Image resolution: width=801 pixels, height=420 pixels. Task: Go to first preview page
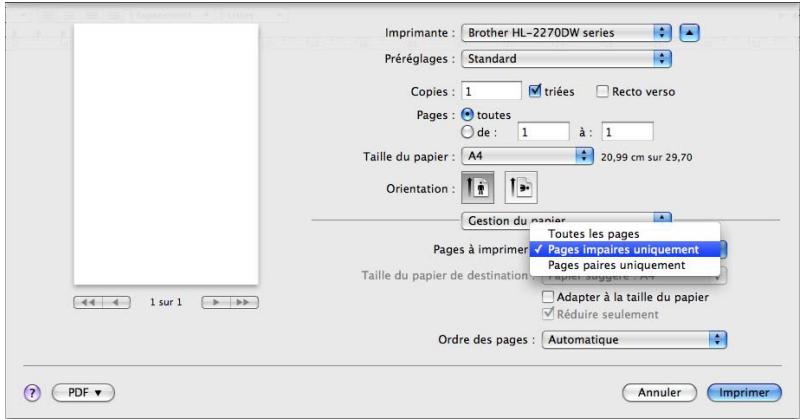pyautogui.click(x=88, y=302)
